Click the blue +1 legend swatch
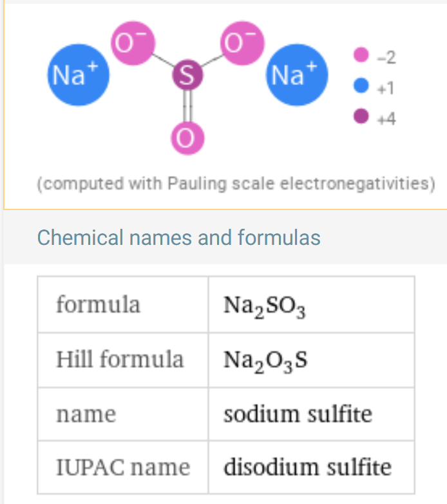Viewport: 447px width, 504px height. pos(361,86)
